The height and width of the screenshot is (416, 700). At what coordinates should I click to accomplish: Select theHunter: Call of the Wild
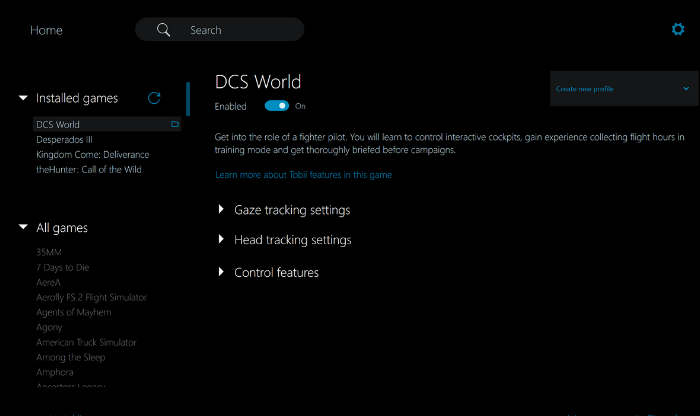(89, 170)
